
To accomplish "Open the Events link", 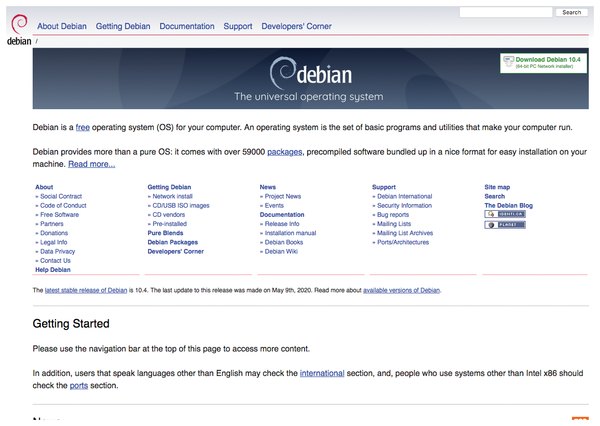I will [x=274, y=206].
